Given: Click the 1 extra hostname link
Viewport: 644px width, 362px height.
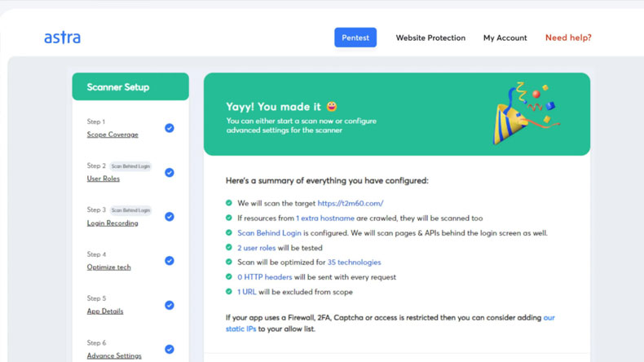Looking at the screenshot, I should pos(325,219).
